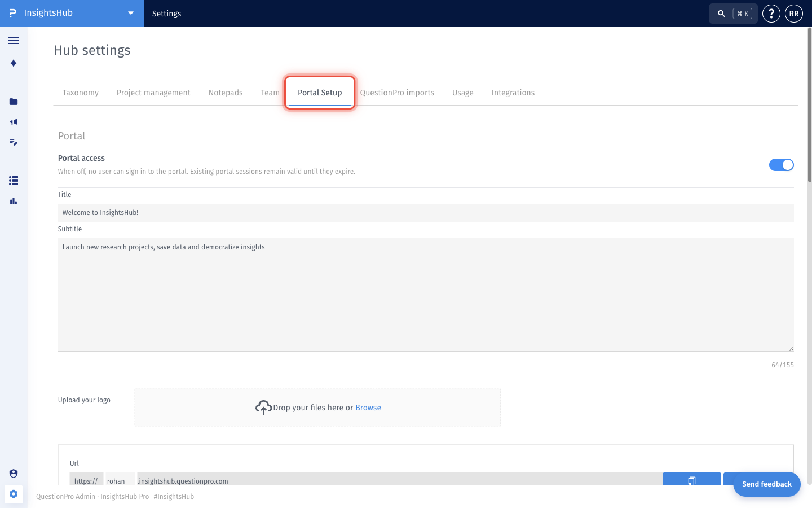Select the Portal Setup tab
Image resolution: width=812 pixels, height=508 pixels.
pyautogui.click(x=320, y=93)
